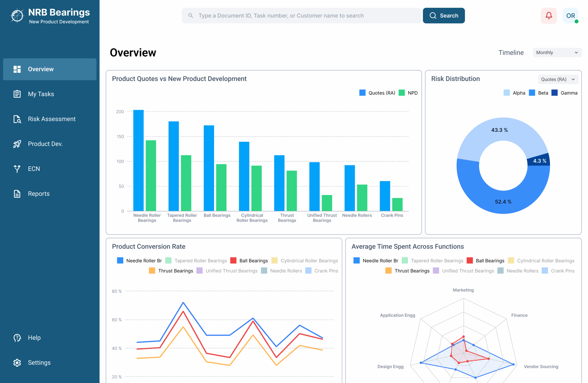Click the 4.3 % Gamma donut segment
The image size is (588, 383).
click(x=539, y=161)
